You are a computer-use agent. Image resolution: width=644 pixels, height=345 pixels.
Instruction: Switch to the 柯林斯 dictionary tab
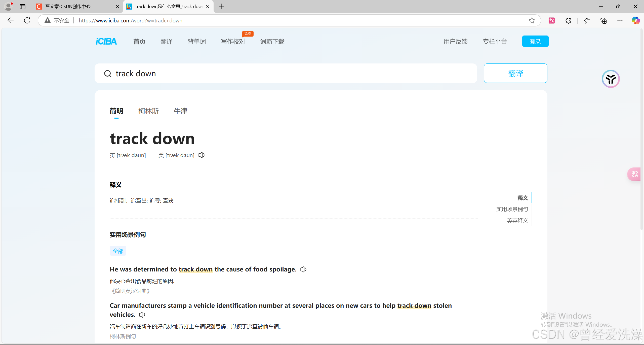pyautogui.click(x=148, y=111)
